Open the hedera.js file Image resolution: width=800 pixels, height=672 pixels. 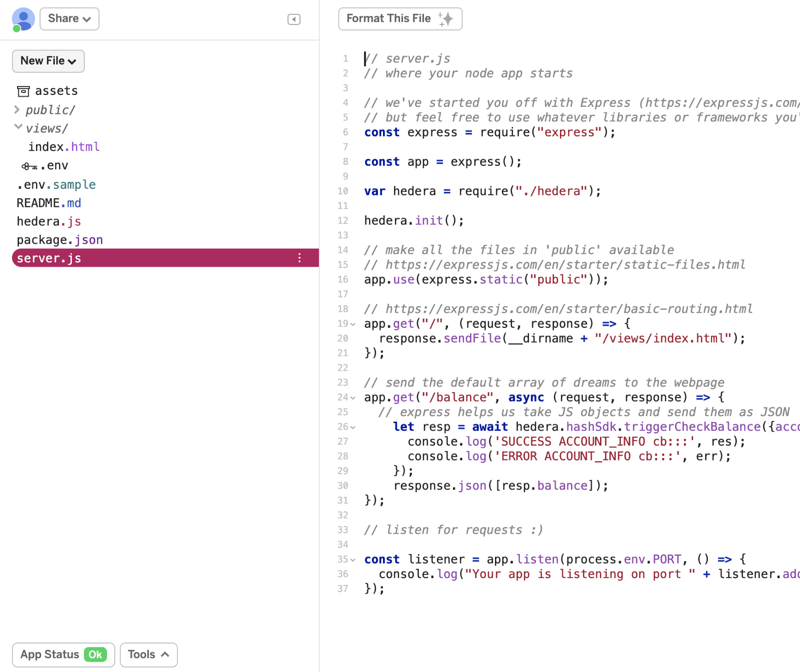tap(49, 221)
